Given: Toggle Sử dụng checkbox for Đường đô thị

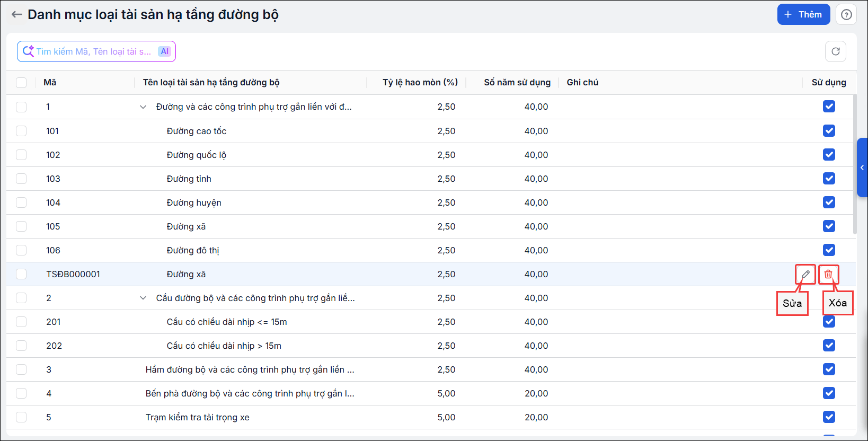Looking at the screenshot, I should [x=829, y=250].
